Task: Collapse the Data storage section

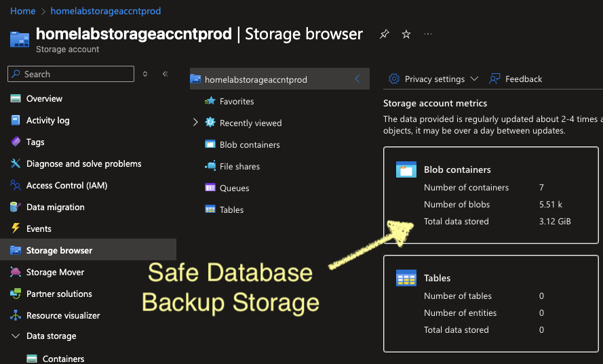Action: click(x=16, y=336)
